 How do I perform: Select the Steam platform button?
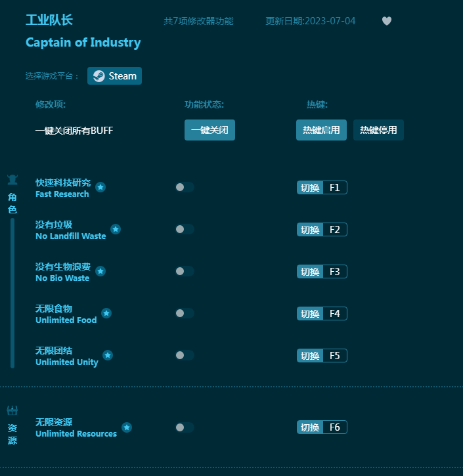point(114,76)
